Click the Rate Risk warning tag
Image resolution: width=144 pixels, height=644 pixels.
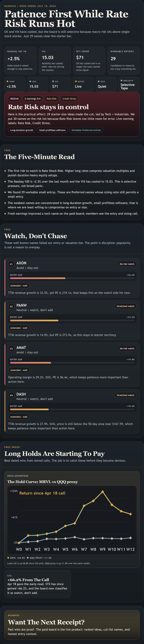[51, 99]
